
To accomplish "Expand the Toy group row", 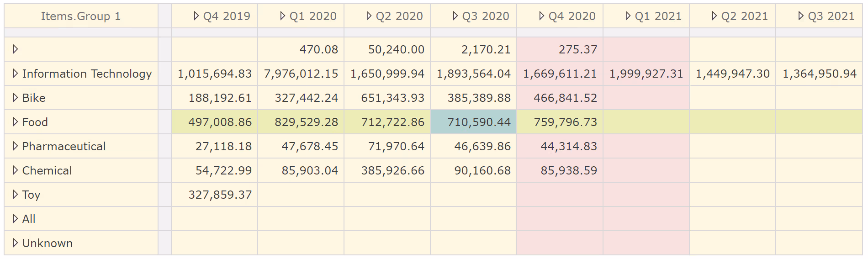I will [16, 195].
